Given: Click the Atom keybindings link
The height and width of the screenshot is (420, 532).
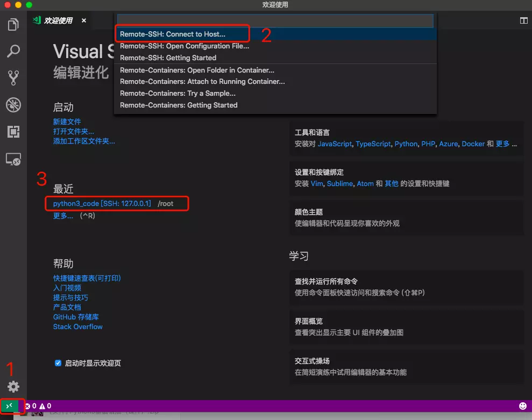Looking at the screenshot, I should [x=365, y=183].
